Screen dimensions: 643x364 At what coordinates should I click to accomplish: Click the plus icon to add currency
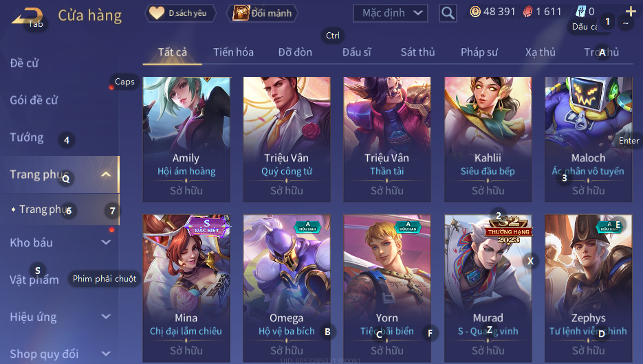click(631, 12)
